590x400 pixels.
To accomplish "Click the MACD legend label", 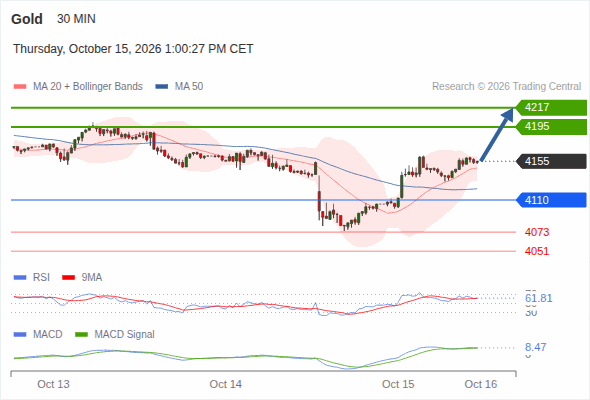I will [x=48, y=335].
